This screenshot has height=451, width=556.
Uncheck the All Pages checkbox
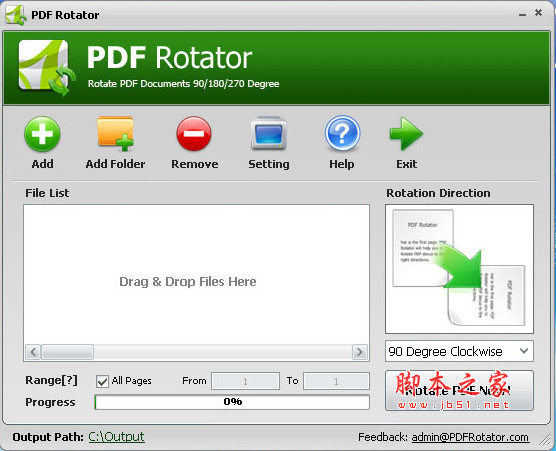pos(102,382)
